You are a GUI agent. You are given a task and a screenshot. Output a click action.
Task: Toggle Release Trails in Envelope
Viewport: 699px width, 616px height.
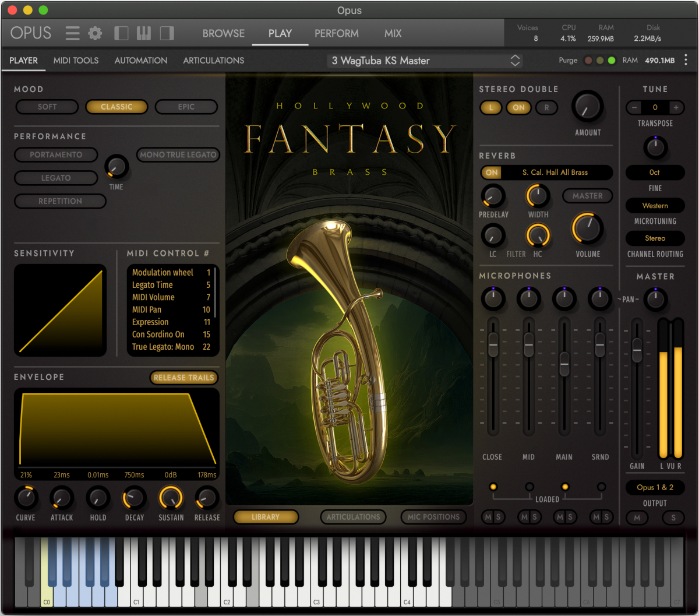pos(183,378)
